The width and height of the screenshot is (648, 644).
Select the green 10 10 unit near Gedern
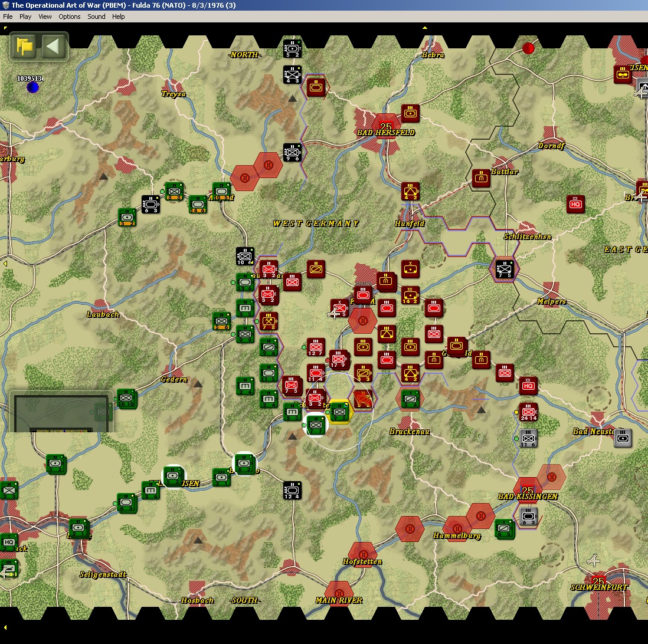click(x=126, y=399)
